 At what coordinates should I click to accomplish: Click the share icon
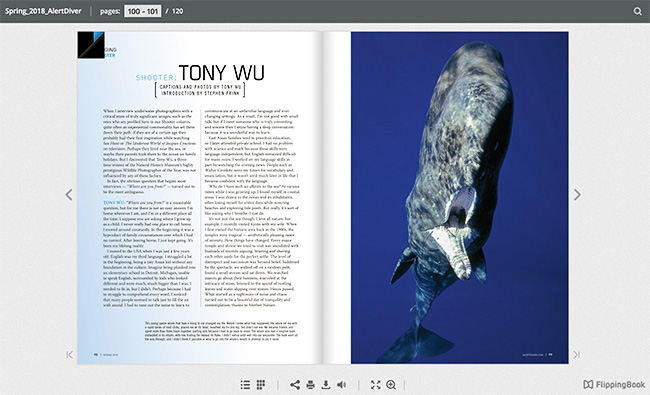(295, 385)
